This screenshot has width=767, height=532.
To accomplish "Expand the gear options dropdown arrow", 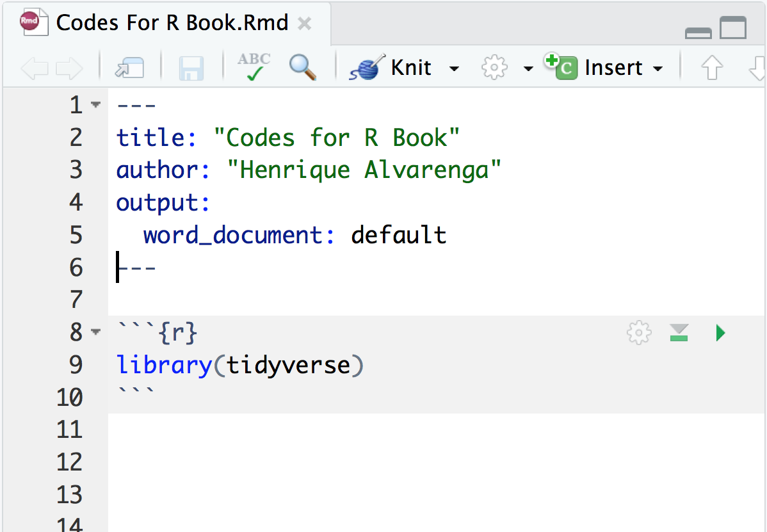I will tap(528, 69).
